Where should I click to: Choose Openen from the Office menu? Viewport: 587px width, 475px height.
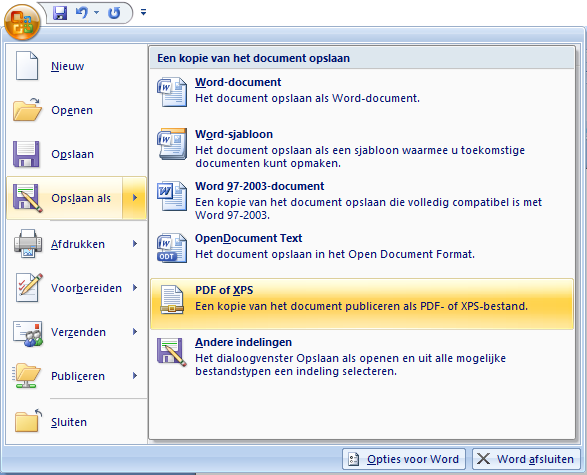pos(72,110)
